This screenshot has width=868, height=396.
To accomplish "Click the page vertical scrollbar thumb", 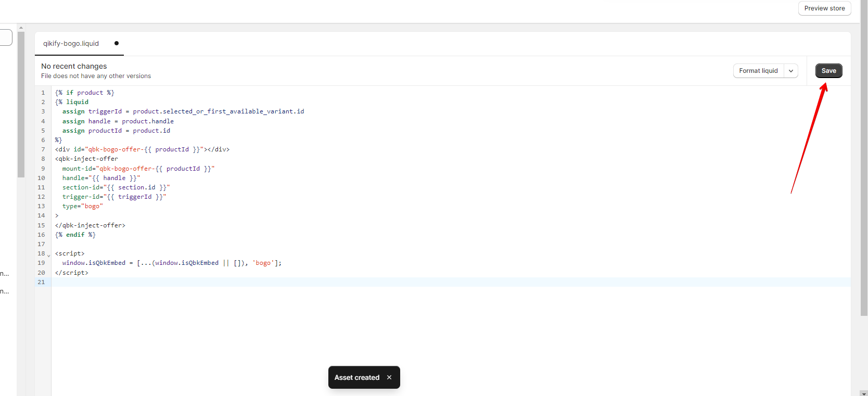I will pos(864,157).
